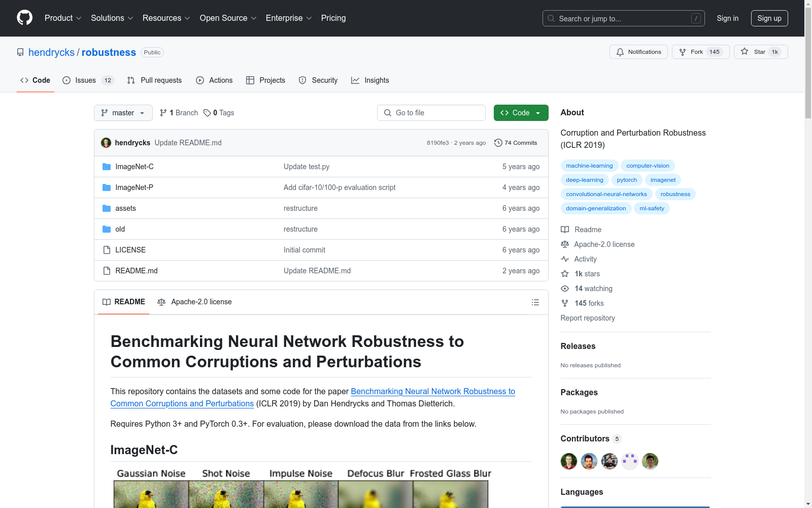
Task: Click the Star icon
Action: coord(745,51)
